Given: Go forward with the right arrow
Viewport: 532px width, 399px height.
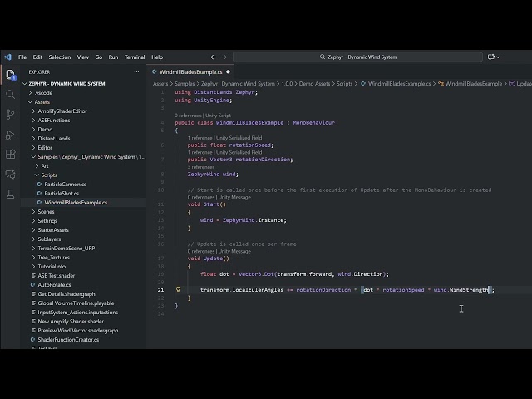Looking at the screenshot, I should click(224, 57).
